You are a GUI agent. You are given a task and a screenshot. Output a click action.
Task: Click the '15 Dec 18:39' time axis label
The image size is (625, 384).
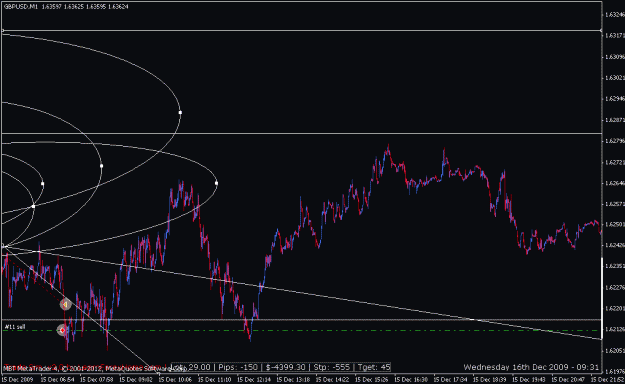click(x=490, y=379)
